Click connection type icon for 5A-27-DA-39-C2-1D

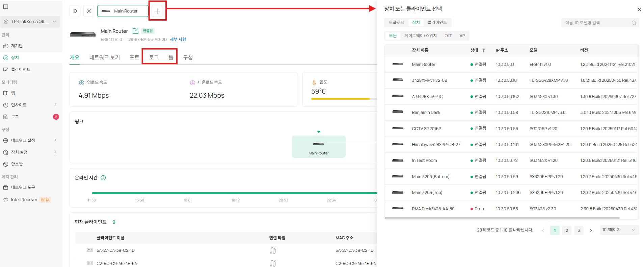click(x=273, y=250)
